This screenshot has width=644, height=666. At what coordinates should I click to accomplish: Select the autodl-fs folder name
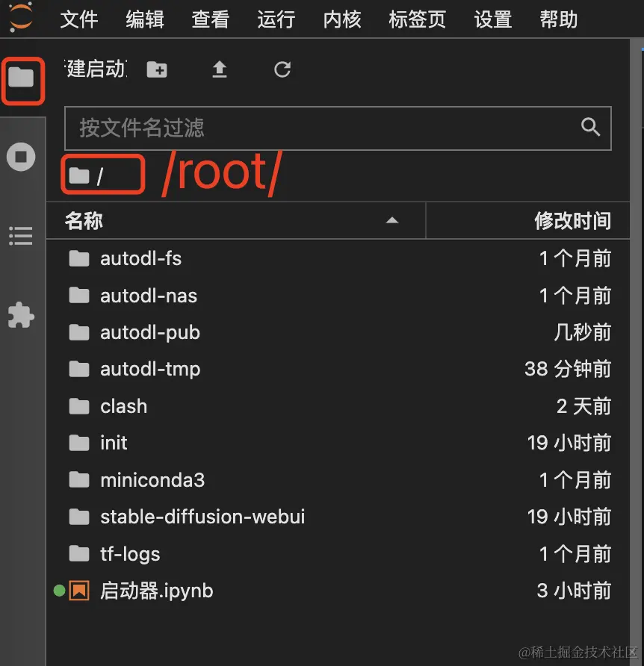(140, 258)
